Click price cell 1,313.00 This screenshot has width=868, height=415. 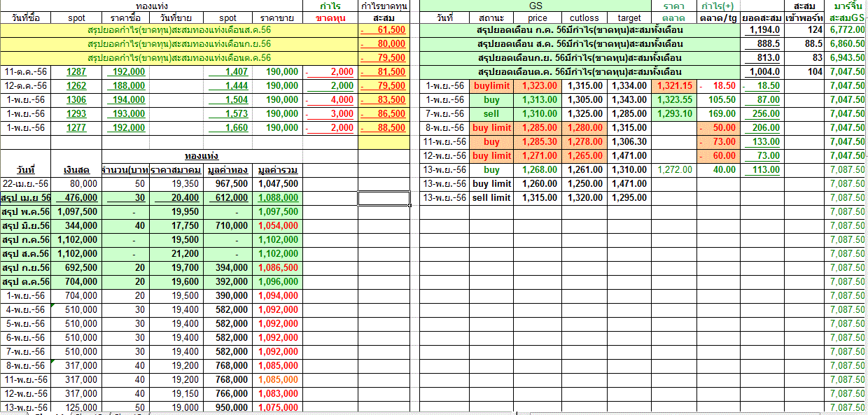pyautogui.click(x=538, y=99)
